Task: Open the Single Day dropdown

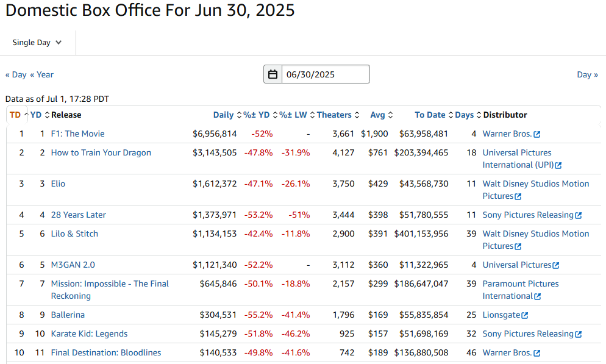Action: tap(37, 43)
